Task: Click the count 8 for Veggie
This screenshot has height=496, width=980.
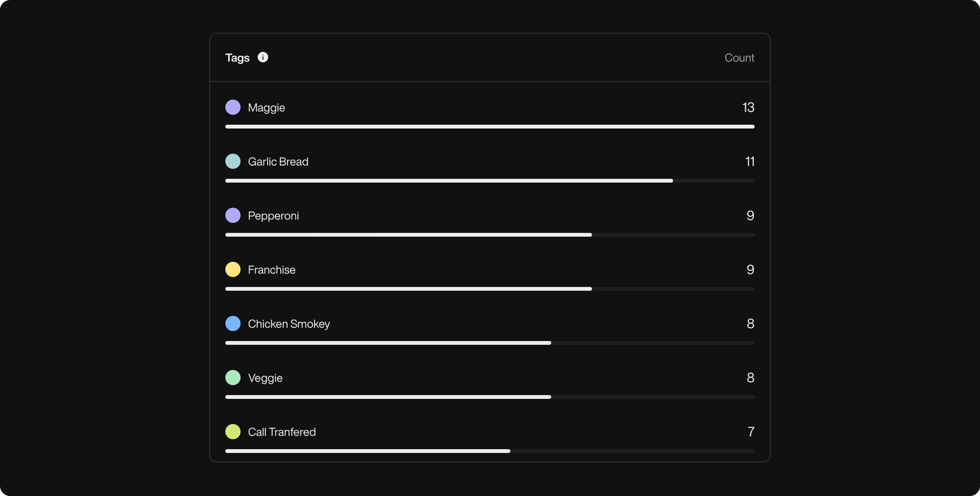Action: 750,378
